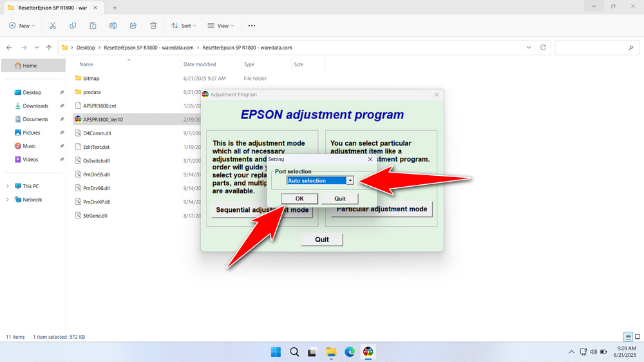Click the Delete trash icon

coord(153,26)
